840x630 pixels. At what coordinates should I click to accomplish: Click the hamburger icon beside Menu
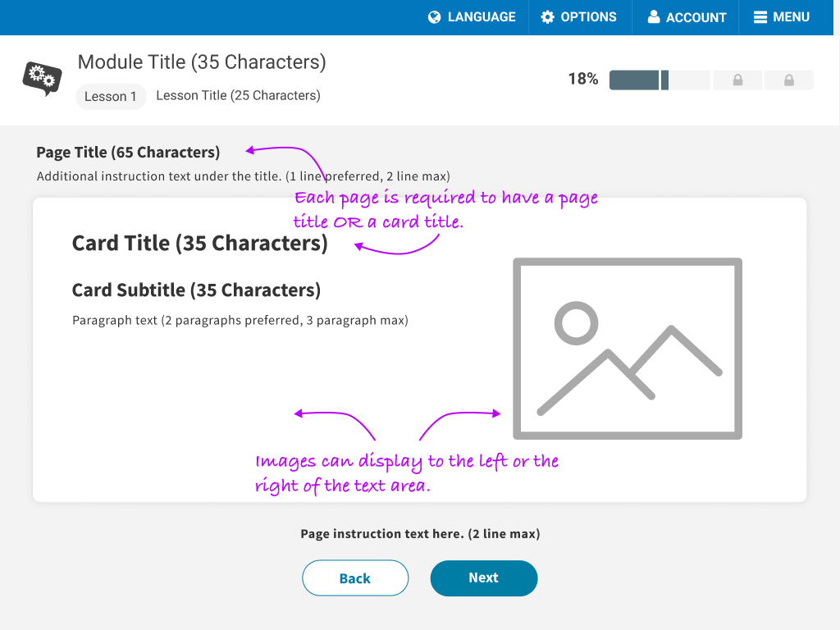760,17
